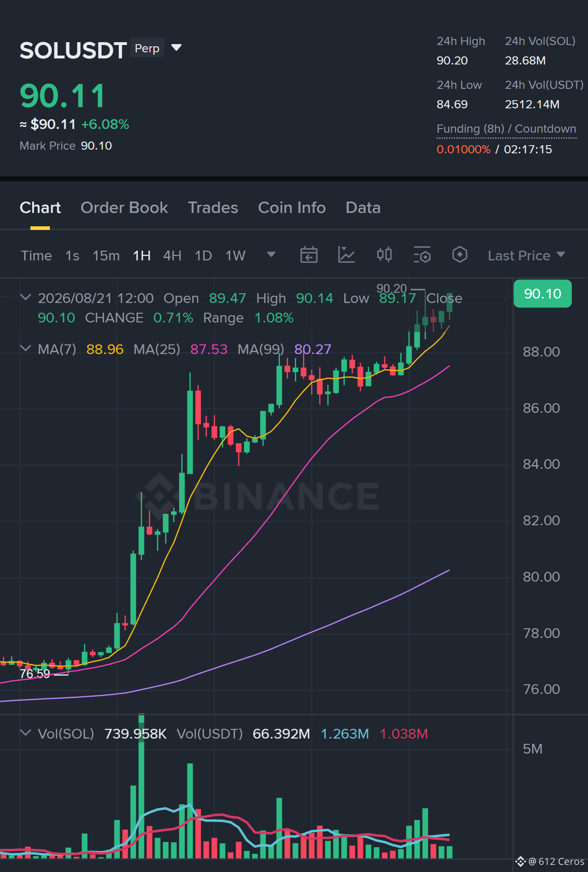Screen dimensions: 588x872
Task: Tap the 90.20 chart high marker
Action: pyautogui.click(x=391, y=288)
